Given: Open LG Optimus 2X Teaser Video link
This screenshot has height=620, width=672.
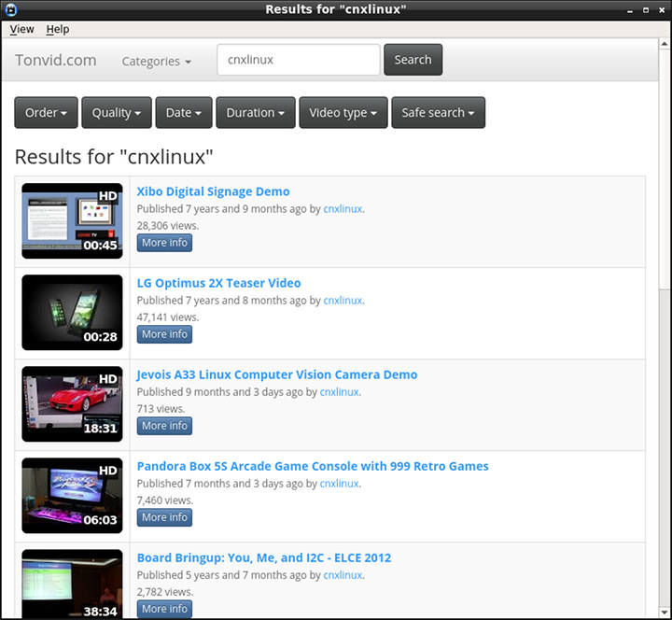Looking at the screenshot, I should tap(219, 283).
